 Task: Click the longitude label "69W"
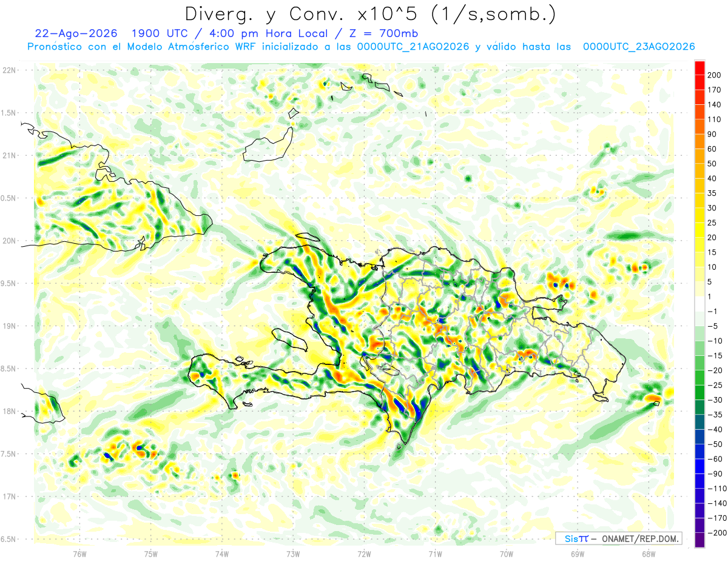577,554
